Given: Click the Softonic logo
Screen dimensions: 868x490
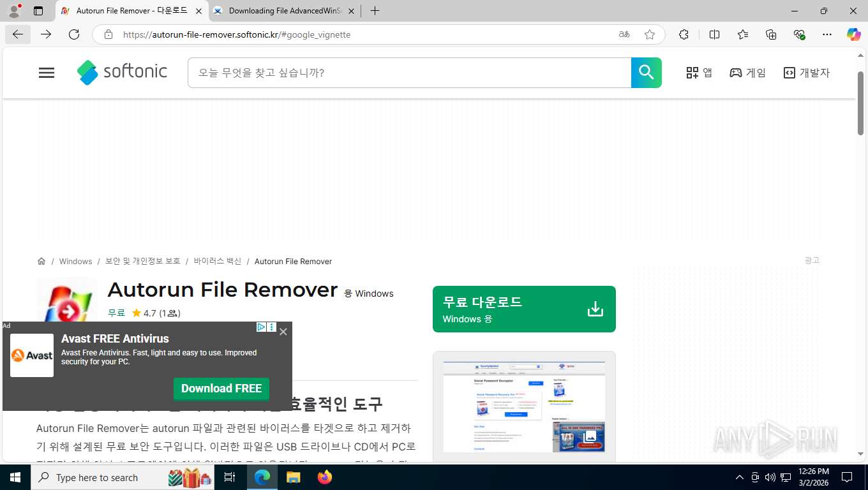Looking at the screenshot, I should point(122,72).
